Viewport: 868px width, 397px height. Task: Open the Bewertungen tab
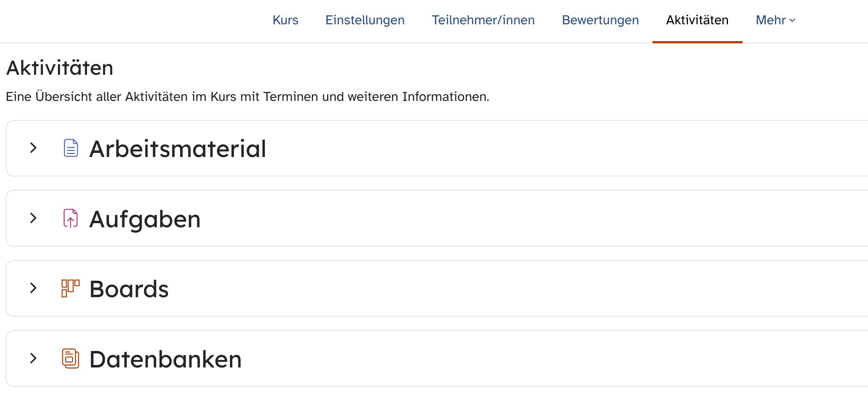pyautogui.click(x=600, y=20)
